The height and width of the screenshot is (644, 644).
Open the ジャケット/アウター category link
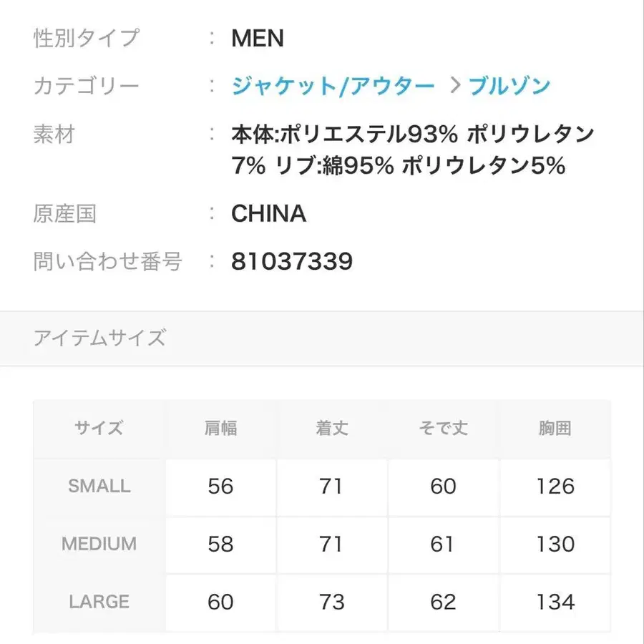coord(331,84)
